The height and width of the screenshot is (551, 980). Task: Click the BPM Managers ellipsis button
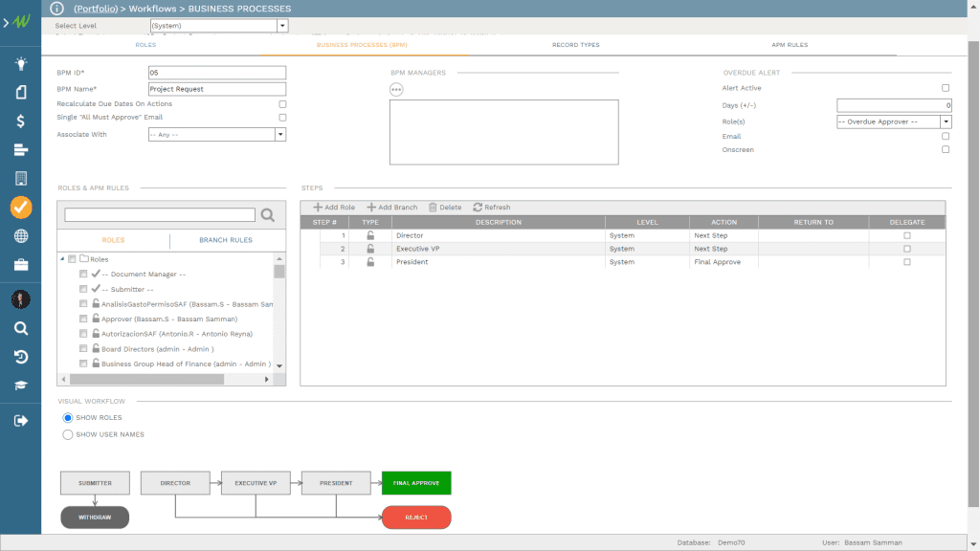(396, 89)
